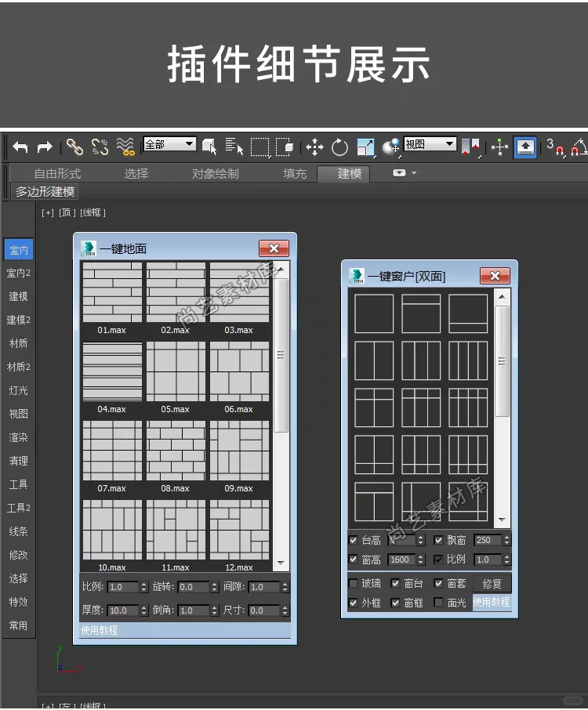This screenshot has height=710, width=588.
Task: Toggle the 台高 checkbox
Action: [354, 540]
